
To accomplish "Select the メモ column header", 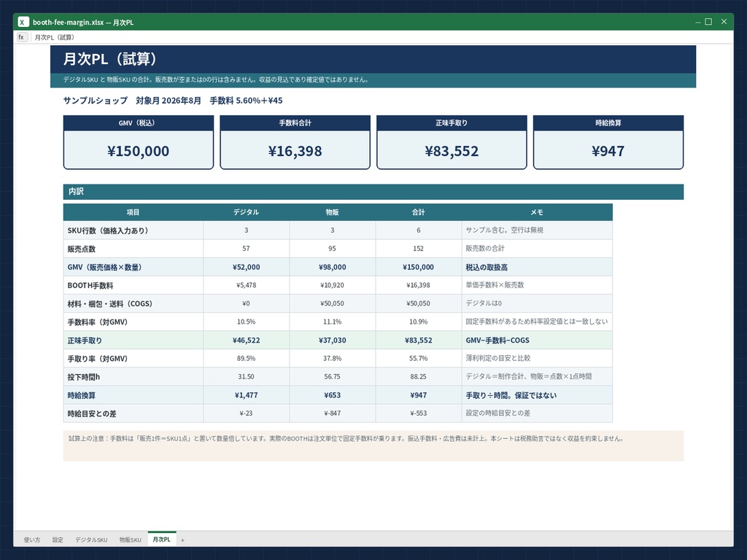I will 537,212.
